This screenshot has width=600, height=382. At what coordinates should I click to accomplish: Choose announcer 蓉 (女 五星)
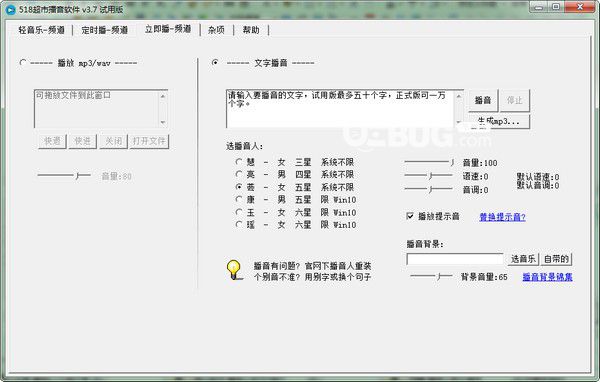[239, 187]
